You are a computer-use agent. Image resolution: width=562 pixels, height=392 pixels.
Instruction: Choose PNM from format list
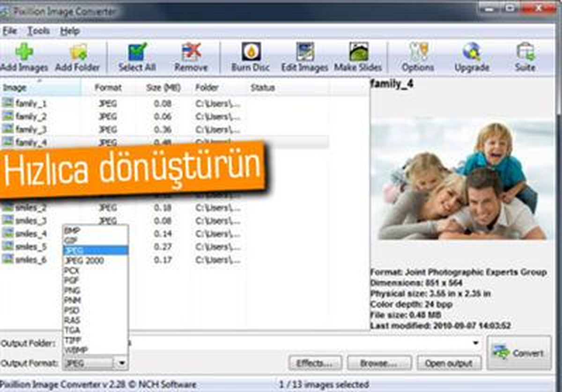95,300
